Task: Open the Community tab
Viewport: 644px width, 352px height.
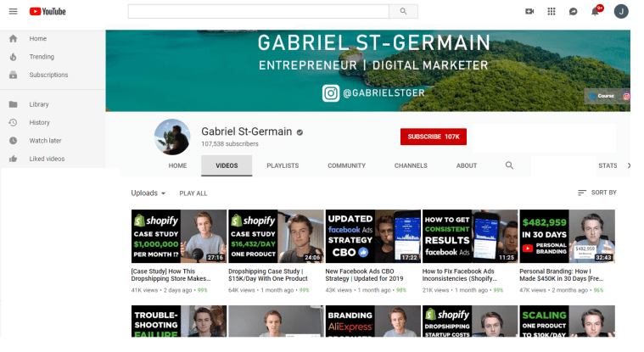Action: pos(347,165)
